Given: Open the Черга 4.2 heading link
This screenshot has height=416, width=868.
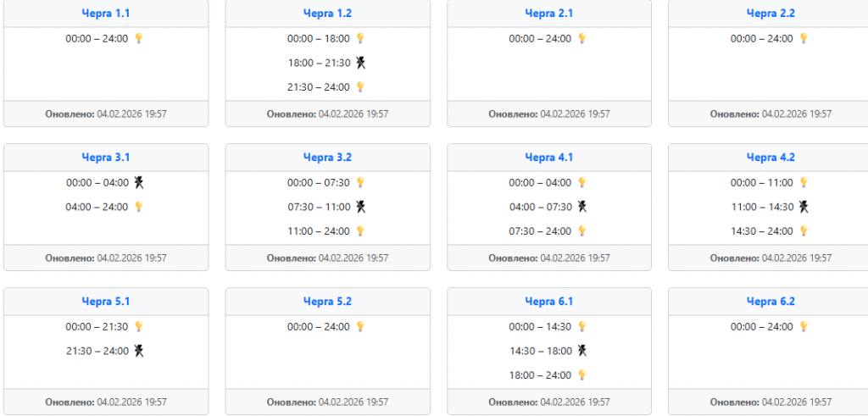Looking at the screenshot, I should point(771,158).
